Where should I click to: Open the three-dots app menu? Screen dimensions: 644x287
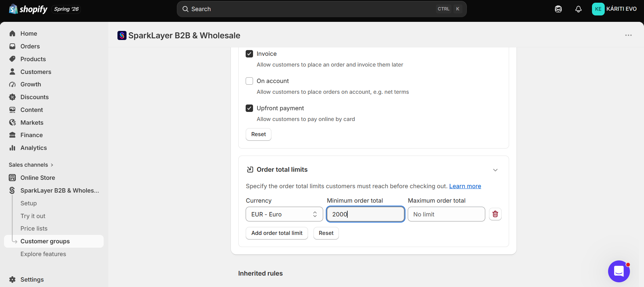point(628,35)
